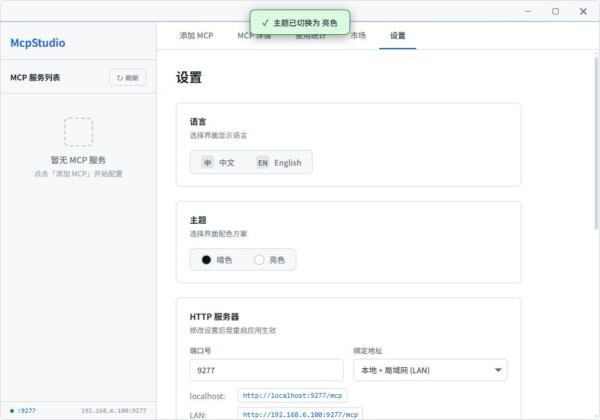Switch to the 市场 tab
Viewport: 600px width, 420px height.
(358, 36)
